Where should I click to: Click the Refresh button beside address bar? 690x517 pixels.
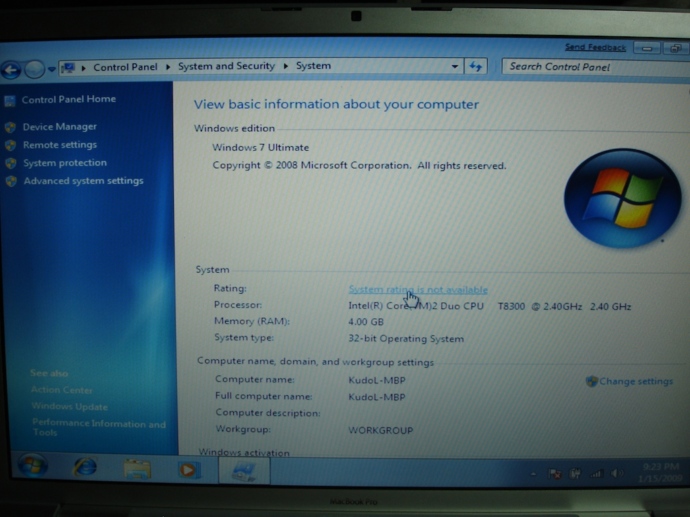point(475,66)
